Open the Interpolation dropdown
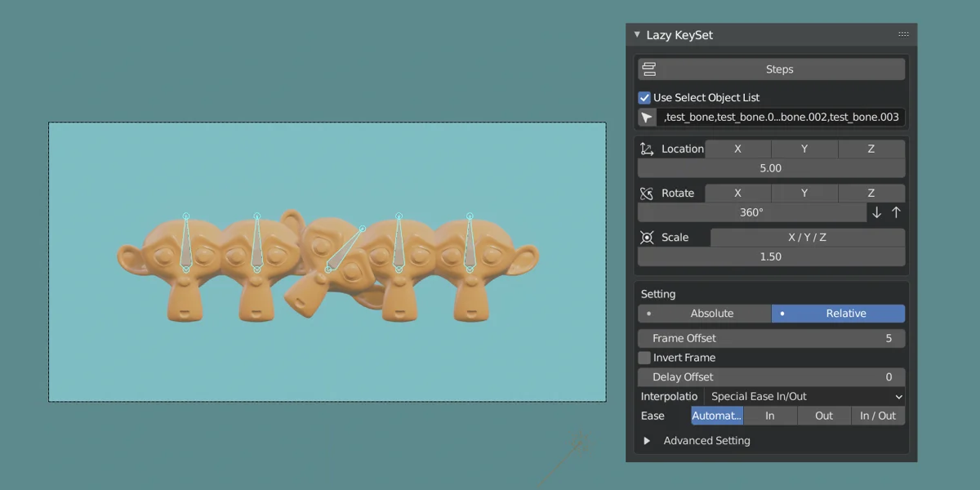The width and height of the screenshot is (980, 490). click(804, 397)
